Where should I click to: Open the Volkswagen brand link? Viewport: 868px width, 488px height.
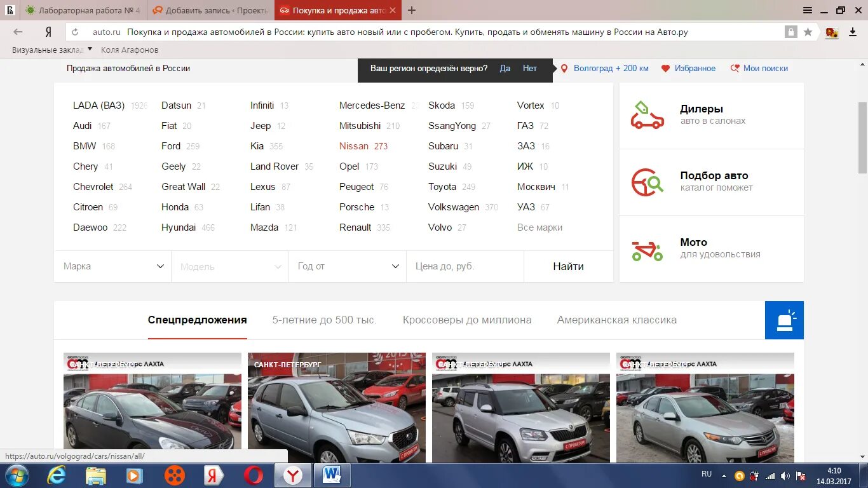[x=454, y=207]
